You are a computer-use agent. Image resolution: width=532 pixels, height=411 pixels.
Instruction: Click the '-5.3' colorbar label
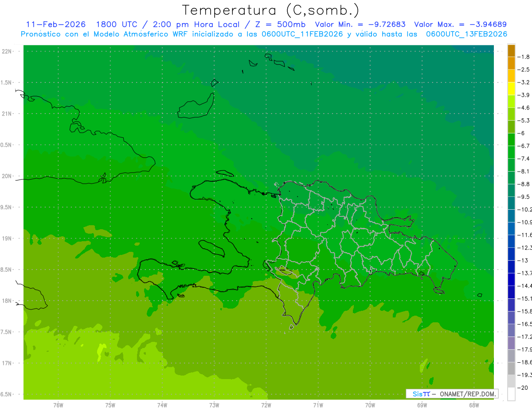tap(524, 121)
